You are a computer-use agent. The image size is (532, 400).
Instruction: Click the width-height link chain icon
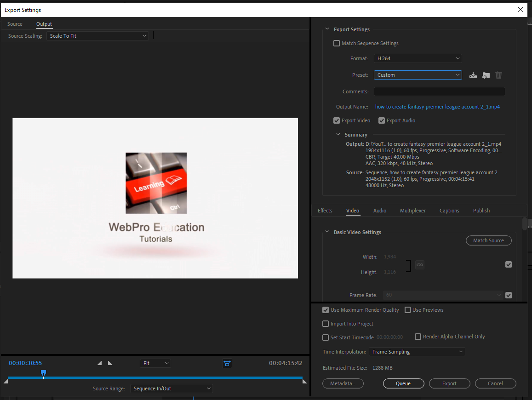[420, 265]
